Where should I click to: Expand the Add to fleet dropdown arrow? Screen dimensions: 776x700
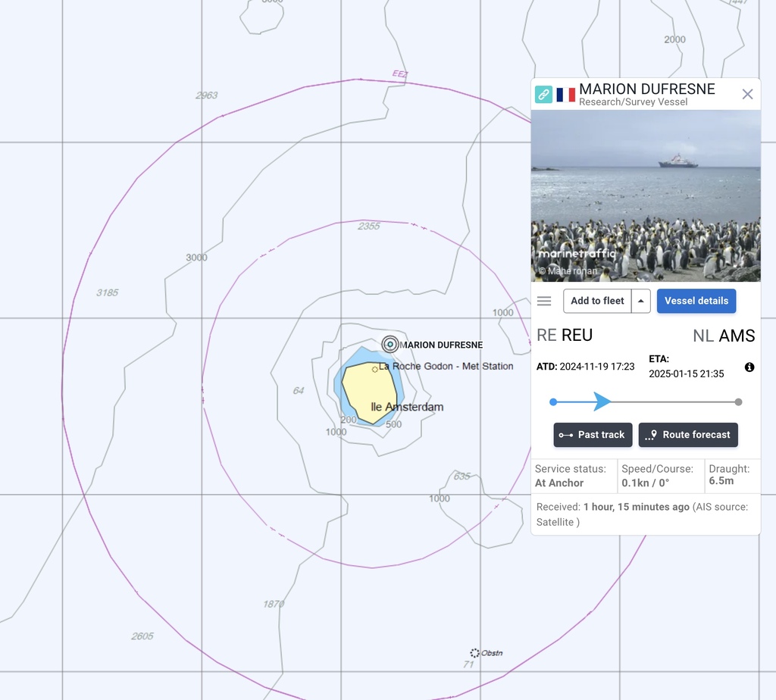pyautogui.click(x=641, y=301)
